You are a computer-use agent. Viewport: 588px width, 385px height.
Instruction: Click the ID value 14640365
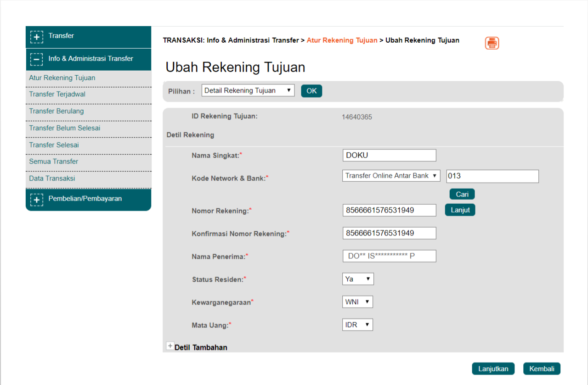click(357, 117)
